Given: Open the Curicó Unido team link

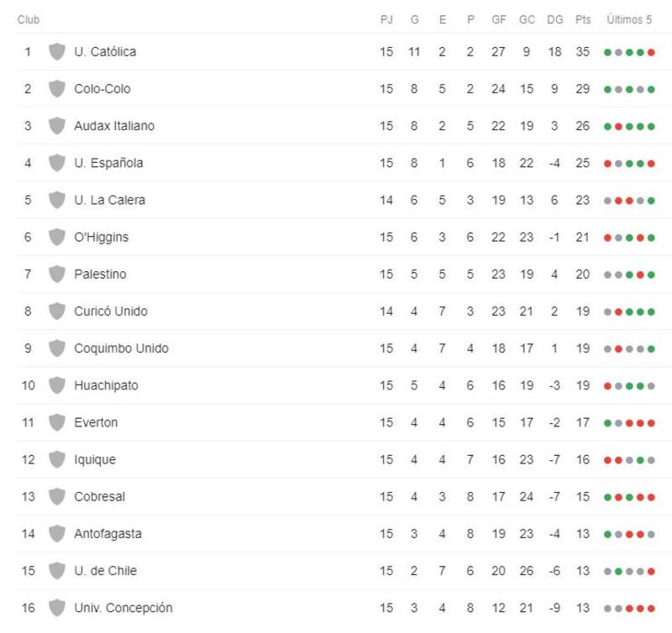Looking at the screenshot, I should (x=110, y=311).
